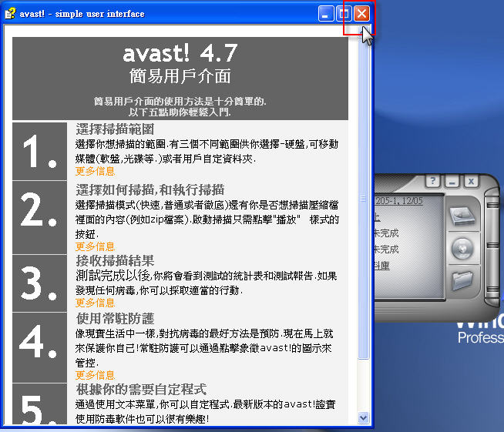
Task: Click the help window's scroll down arrow
Action: pos(364,417)
